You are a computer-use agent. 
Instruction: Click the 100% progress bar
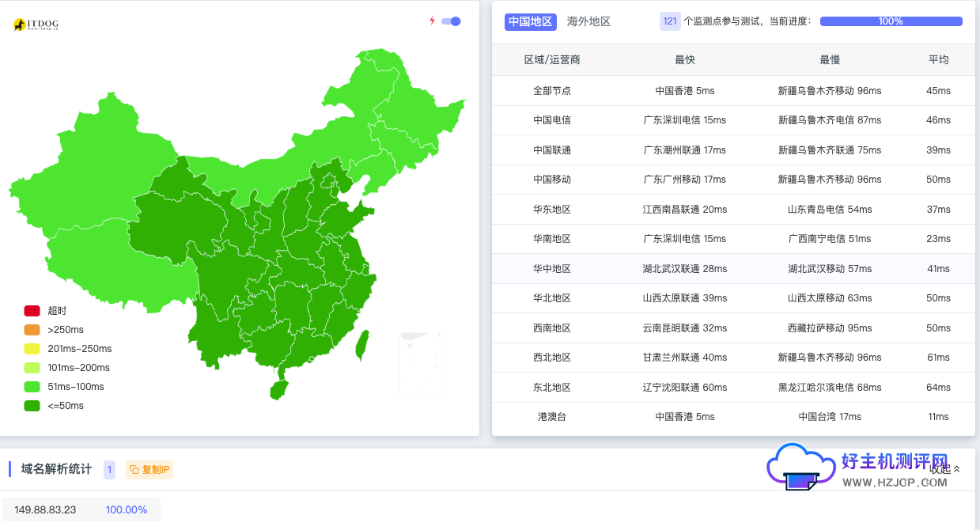[x=891, y=21]
